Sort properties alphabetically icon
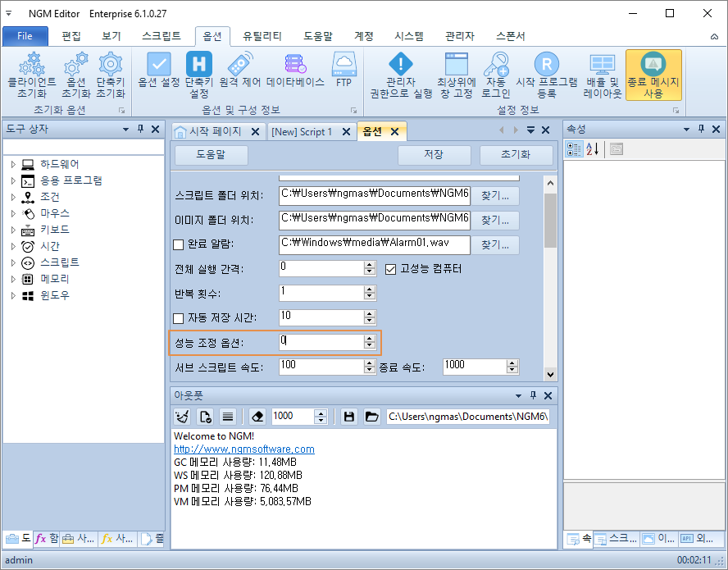The height and width of the screenshot is (570, 728). point(593,149)
